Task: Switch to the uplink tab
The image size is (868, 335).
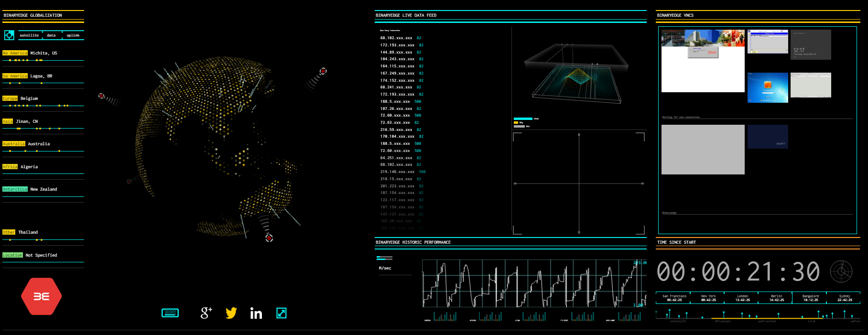Action: [x=73, y=35]
